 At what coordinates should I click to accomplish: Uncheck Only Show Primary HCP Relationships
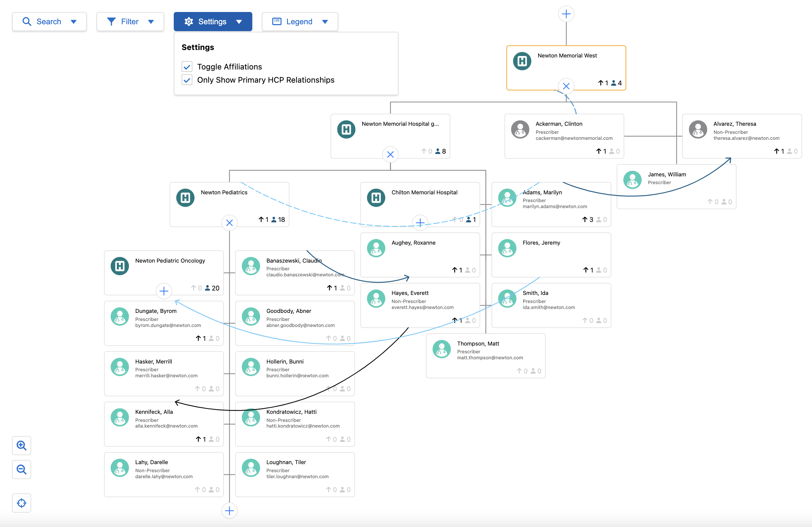coord(187,80)
